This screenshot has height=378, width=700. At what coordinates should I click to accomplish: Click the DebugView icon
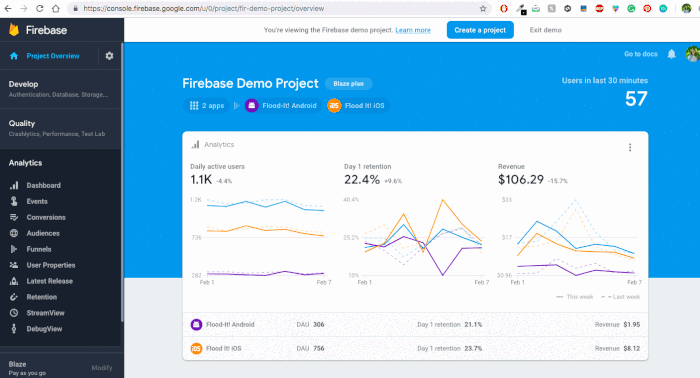(x=14, y=329)
